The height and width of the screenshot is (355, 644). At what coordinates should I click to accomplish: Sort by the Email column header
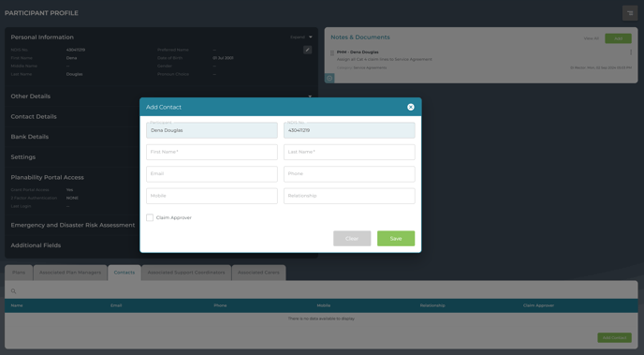coord(116,305)
